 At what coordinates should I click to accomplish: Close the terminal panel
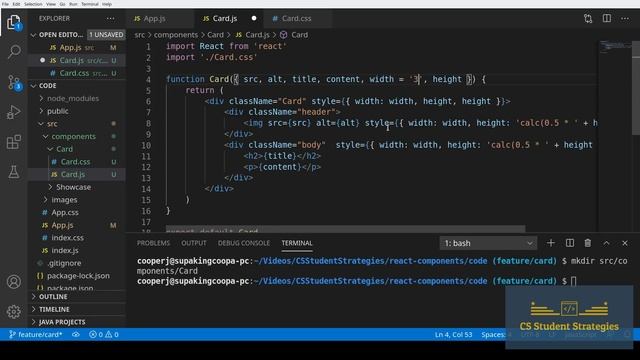pos(625,243)
